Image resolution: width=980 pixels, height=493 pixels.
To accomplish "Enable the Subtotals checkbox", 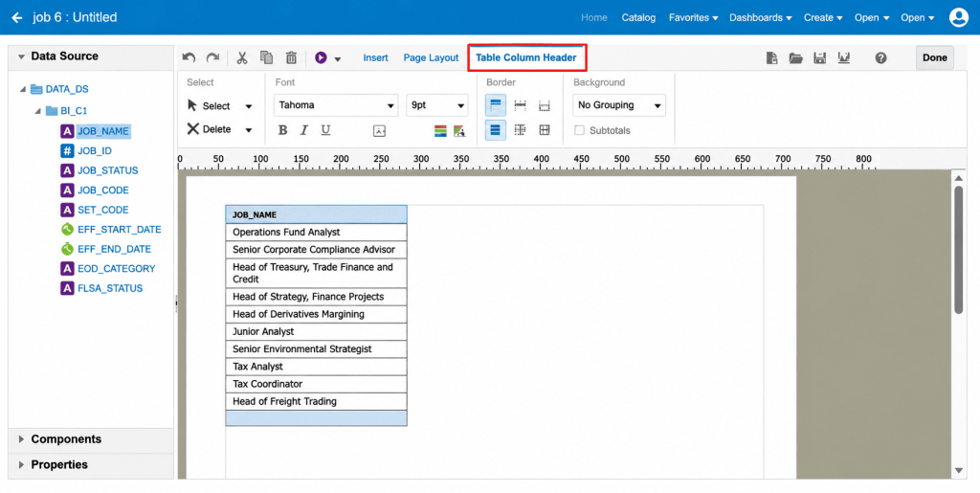I will point(579,130).
